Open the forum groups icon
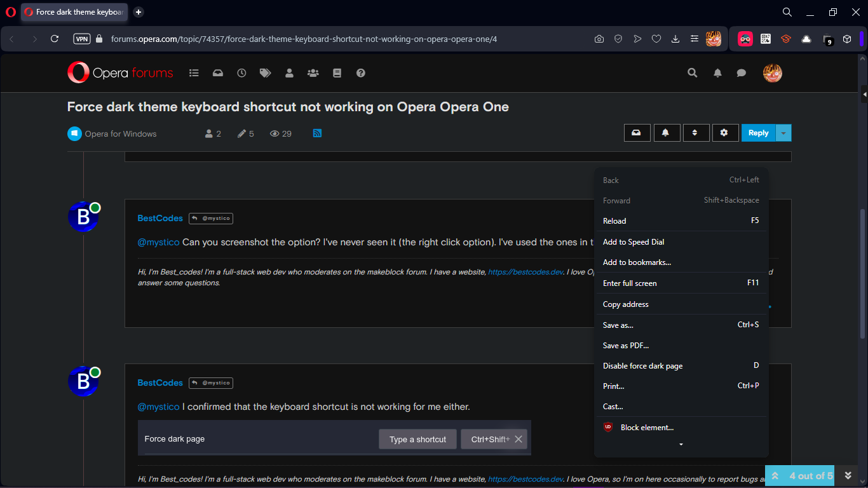The width and height of the screenshot is (868, 488). tap(313, 73)
